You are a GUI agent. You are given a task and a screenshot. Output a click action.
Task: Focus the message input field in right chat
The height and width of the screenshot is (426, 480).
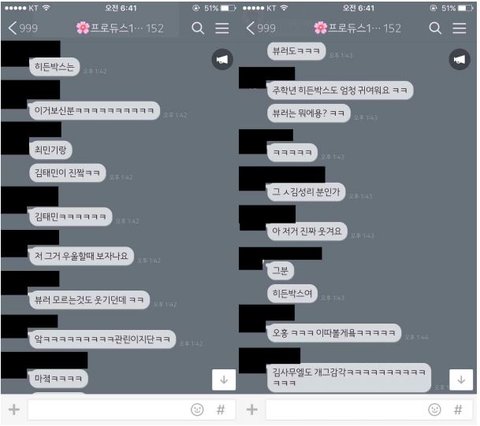345,409
